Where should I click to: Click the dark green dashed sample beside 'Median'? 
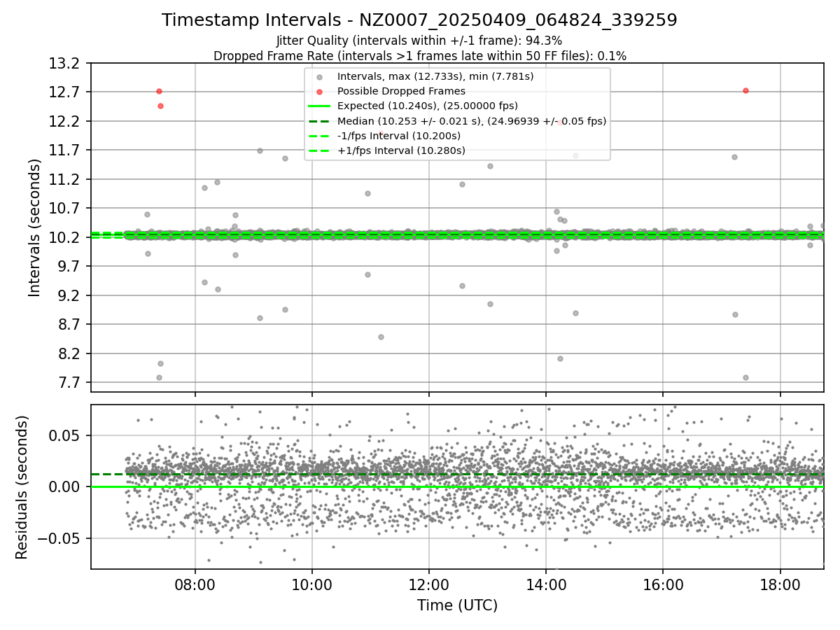point(319,121)
